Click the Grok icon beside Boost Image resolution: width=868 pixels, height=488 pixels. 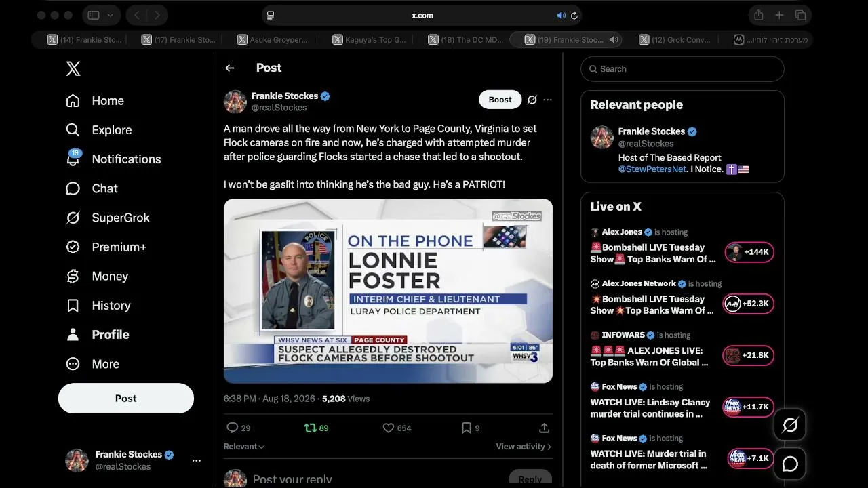click(532, 100)
